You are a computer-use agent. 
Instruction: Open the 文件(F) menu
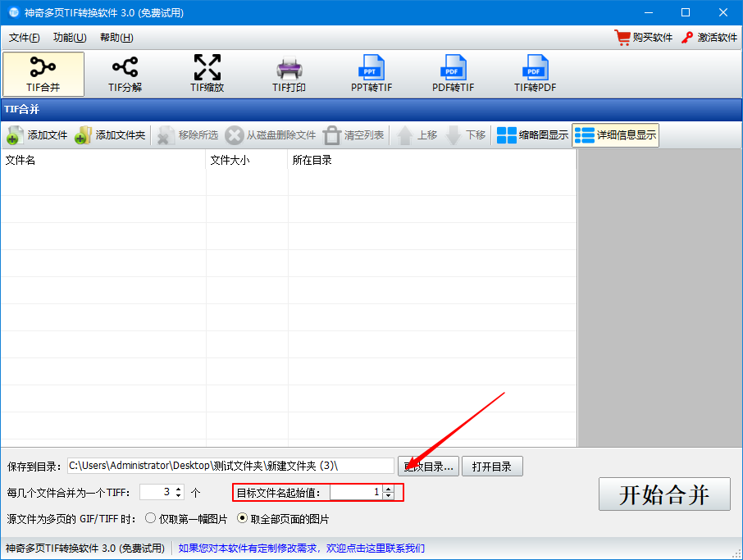click(24, 38)
